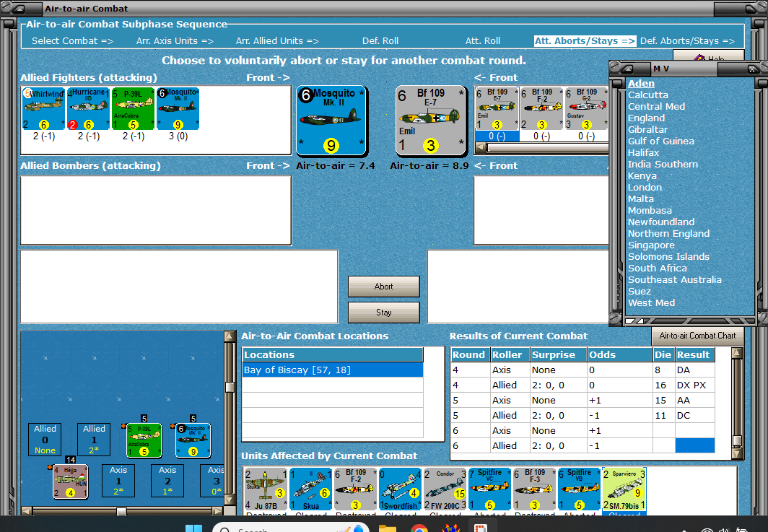
Task: Select the Spitfire VB affected unit
Action: click(579, 489)
